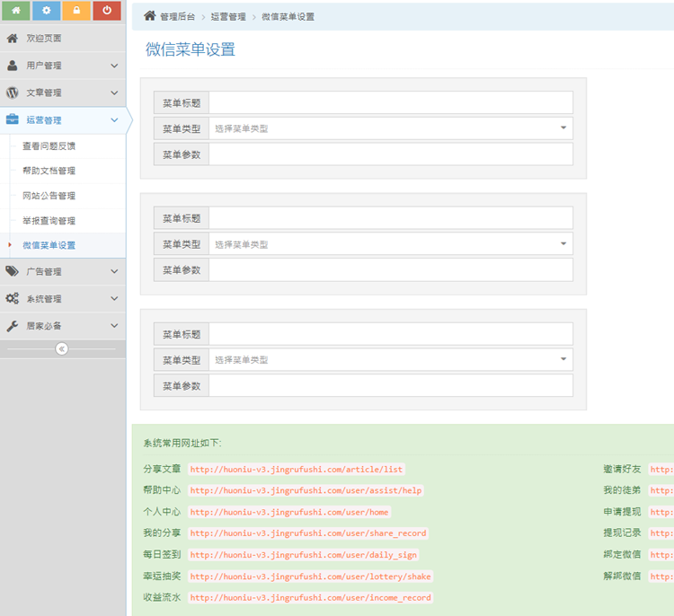Focus the first 菜单标题 input field
The image size is (674, 616).
tap(391, 102)
